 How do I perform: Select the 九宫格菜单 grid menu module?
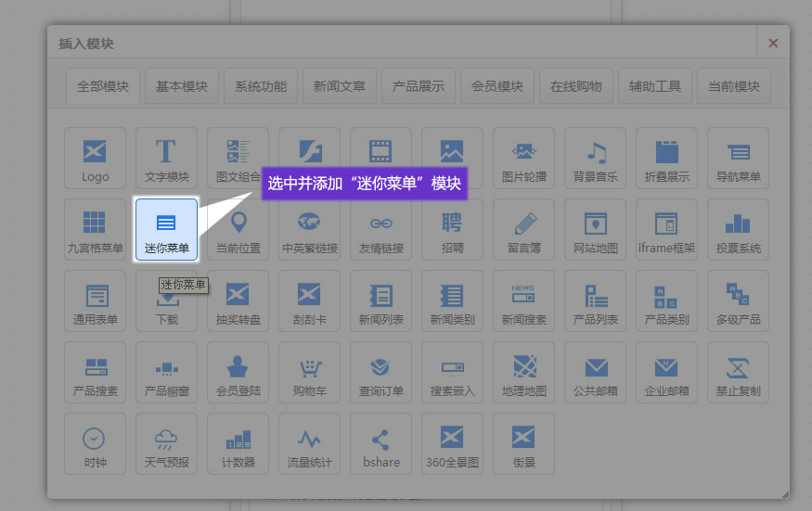tap(95, 229)
